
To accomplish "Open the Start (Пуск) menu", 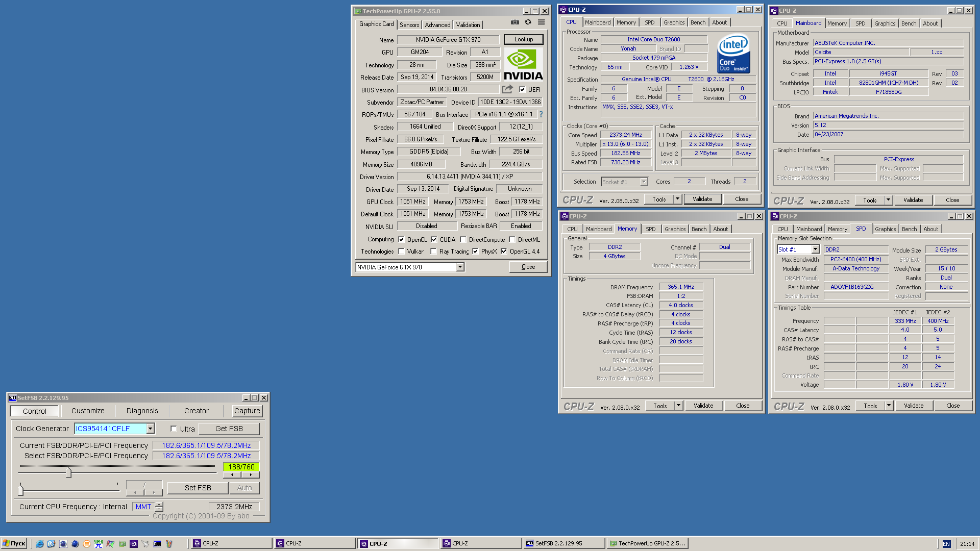I will click(x=14, y=544).
